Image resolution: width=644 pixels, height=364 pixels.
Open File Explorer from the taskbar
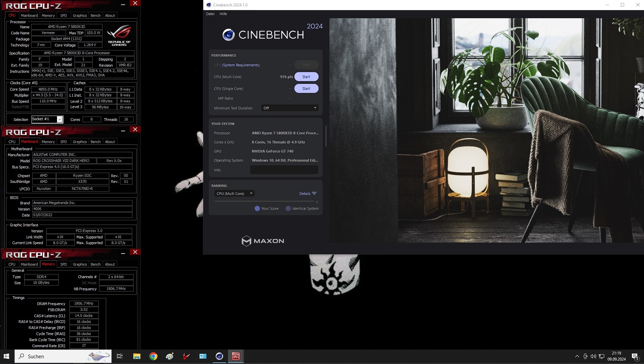(x=137, y=356)
